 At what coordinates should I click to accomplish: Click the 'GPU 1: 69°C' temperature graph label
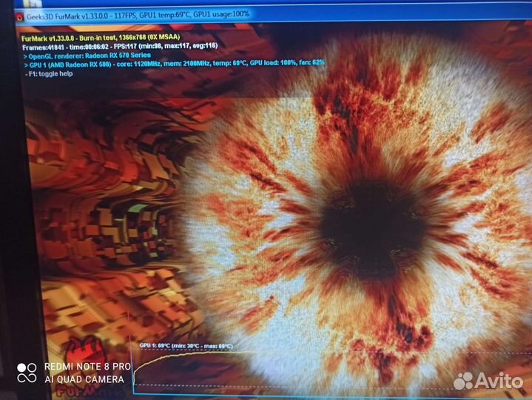(186, 346)
